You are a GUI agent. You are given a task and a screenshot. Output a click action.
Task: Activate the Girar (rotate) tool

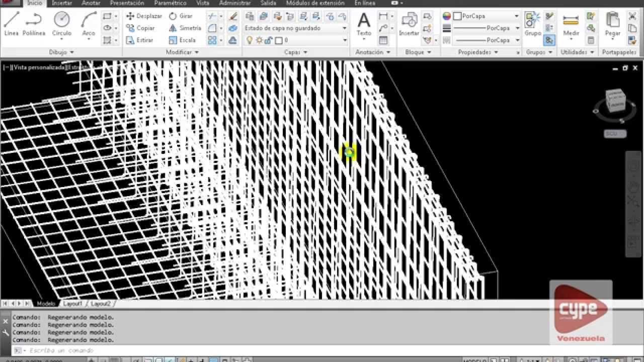181,16
